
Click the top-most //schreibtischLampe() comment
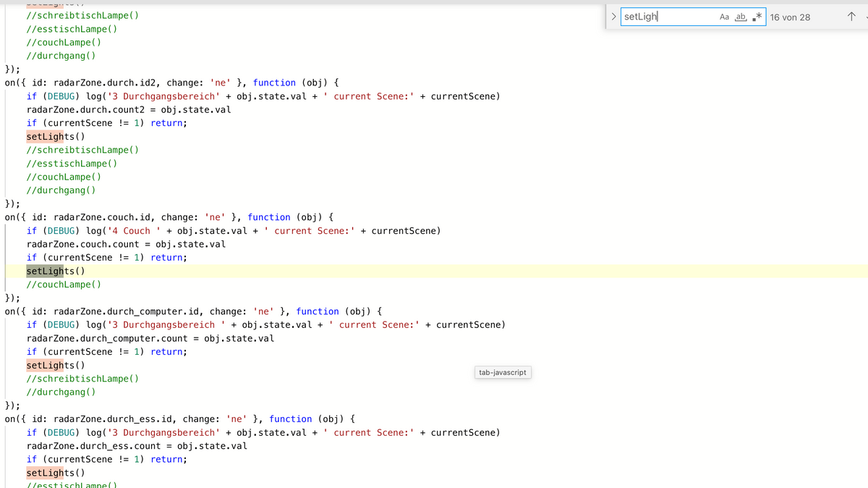[82, 15]
